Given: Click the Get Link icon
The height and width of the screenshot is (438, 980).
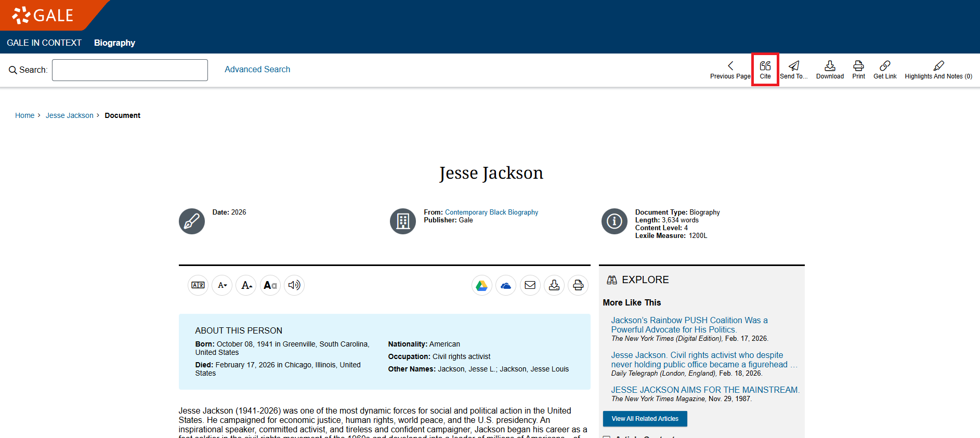Looking at the screenshot, I should point(885,70).
